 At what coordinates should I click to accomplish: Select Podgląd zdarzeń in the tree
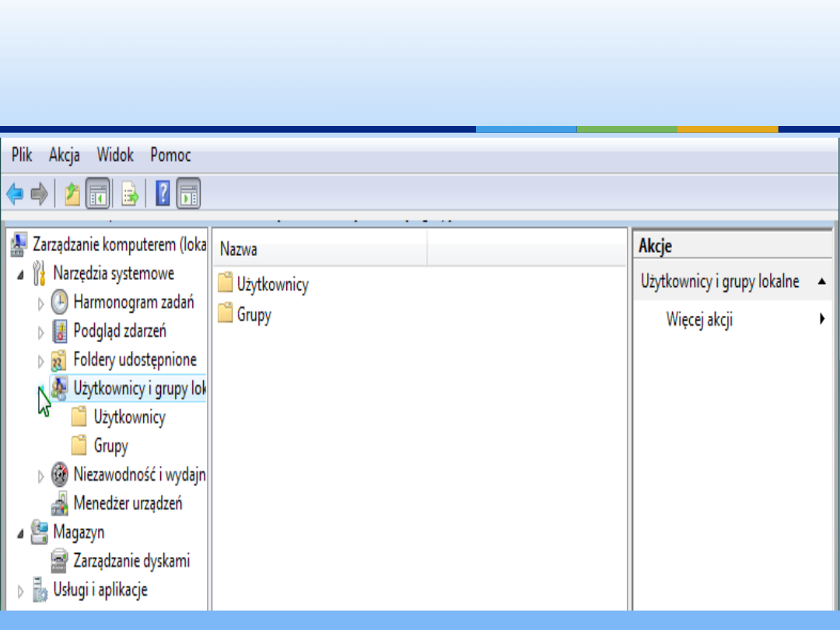click(x=120, y=331)
